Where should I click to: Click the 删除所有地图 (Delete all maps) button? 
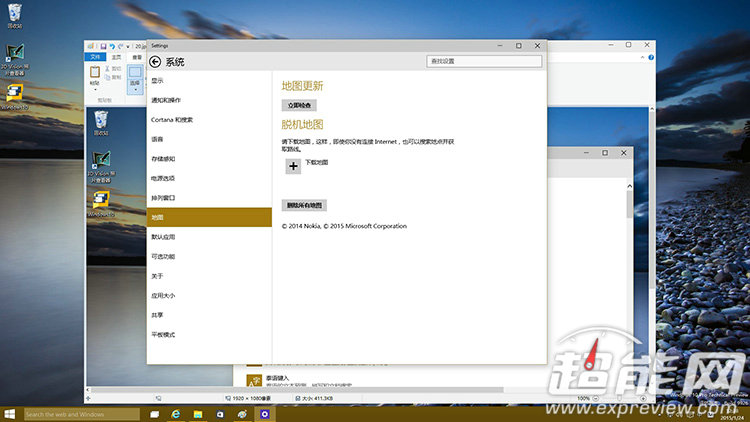[x=304, y=205]
